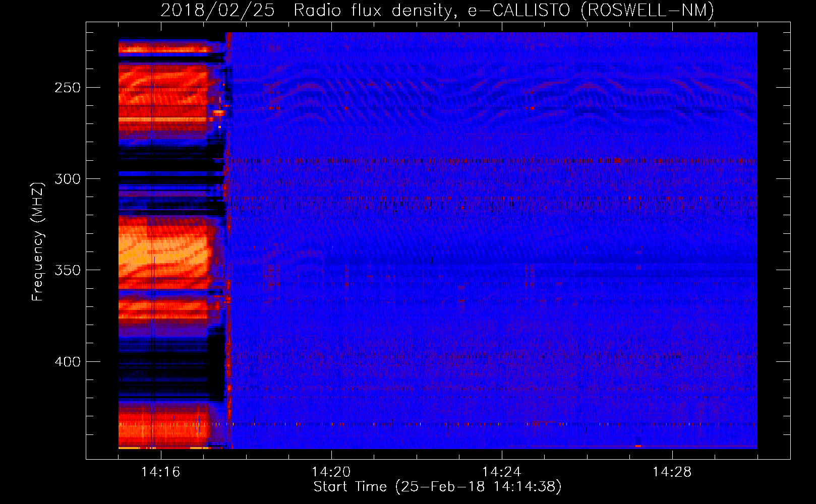Click the 14:20 time tick label

pos(331,472)
